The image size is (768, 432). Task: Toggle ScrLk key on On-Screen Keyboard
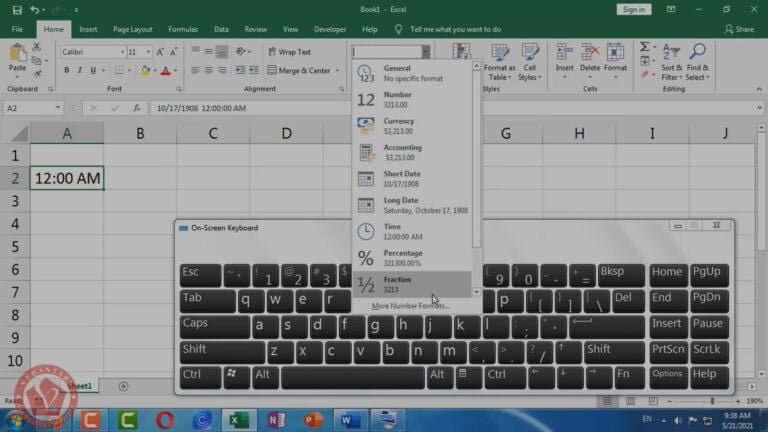[709, 352]
